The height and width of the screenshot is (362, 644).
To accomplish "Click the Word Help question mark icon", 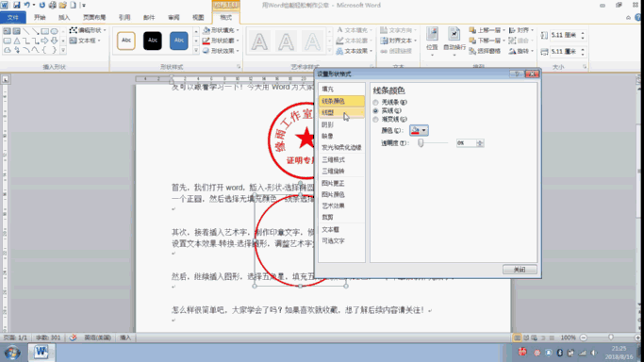I will point(637,17).
